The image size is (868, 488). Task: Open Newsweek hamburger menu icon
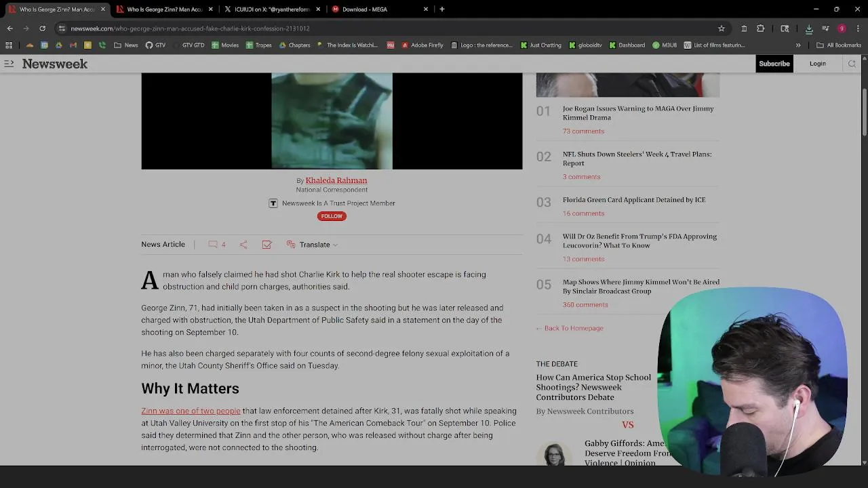click(x=9, y=64)
